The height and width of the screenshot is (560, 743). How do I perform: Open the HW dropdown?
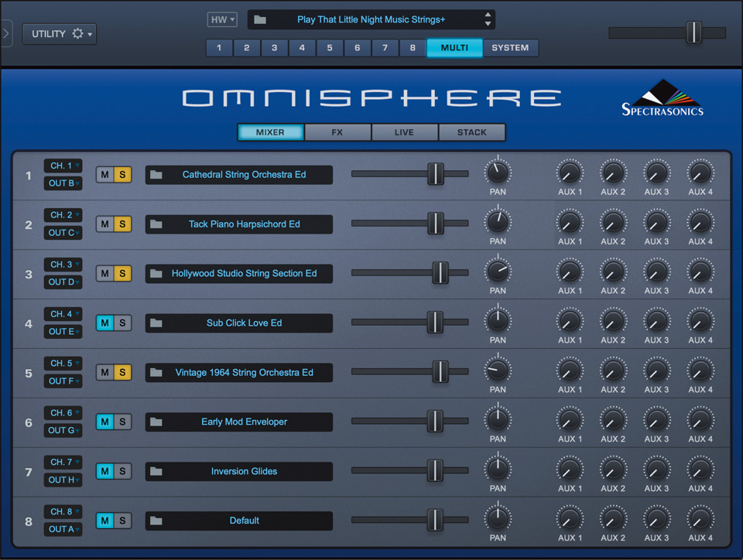pos(222,20)
